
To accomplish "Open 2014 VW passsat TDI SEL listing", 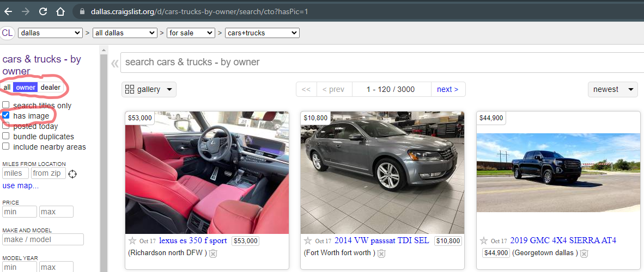I will coord(381,240).
